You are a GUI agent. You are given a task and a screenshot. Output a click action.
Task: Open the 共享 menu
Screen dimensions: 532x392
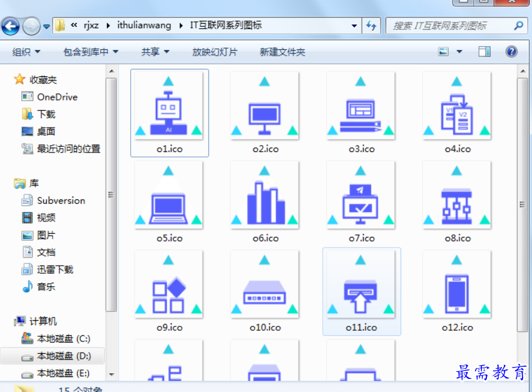155,52
